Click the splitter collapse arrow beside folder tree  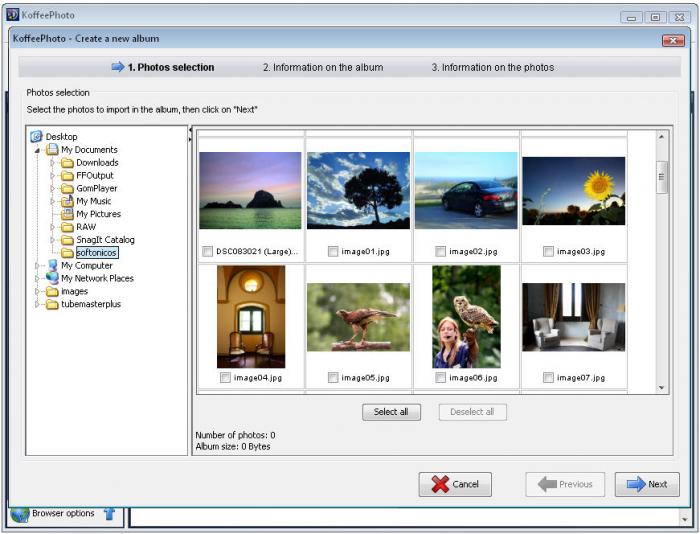190,130
